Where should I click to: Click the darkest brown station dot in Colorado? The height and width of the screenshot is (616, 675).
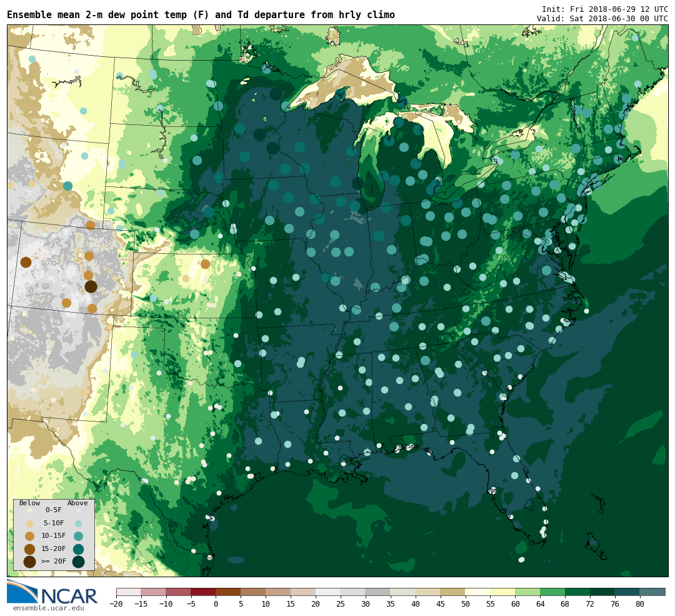91,286
